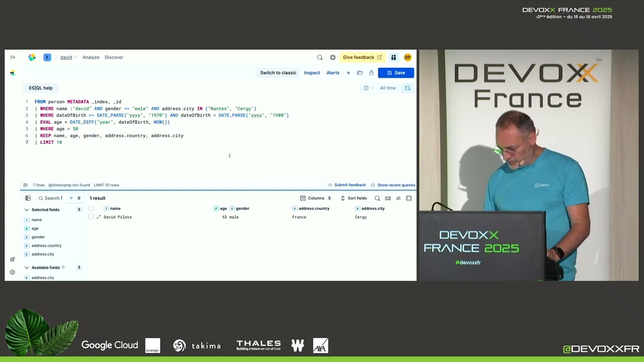Open the keyboard shortcuts icon in results toolbar
644x362 pixels.
[x=388, y=198]
